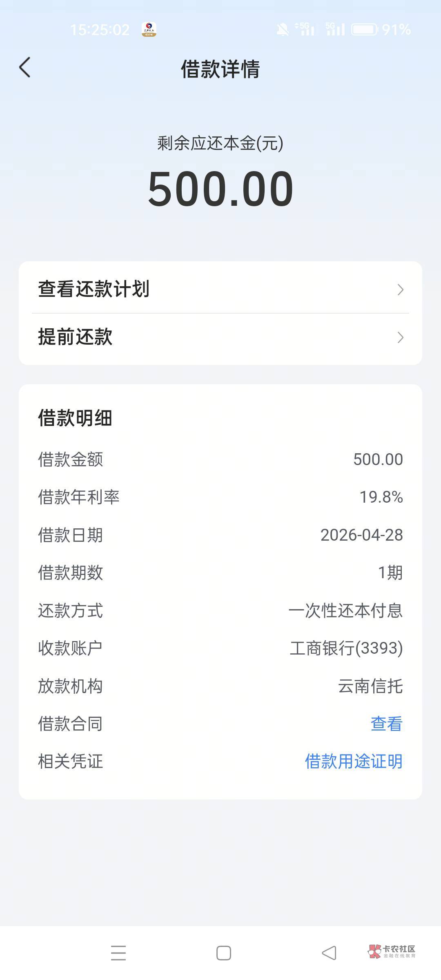Tap the back arrow icon
The height and width of the screenshot is (980, 441).
pyautogui.click(x=25, y=67)
